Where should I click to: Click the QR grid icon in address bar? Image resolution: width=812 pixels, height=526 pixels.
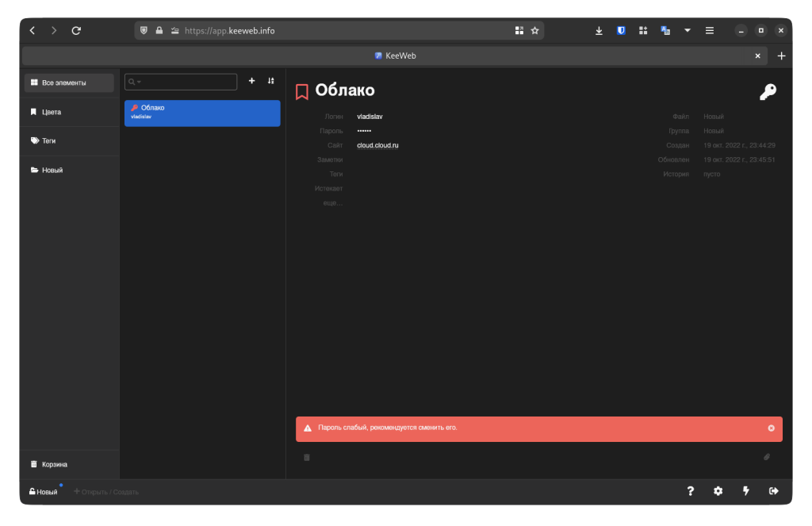[519, 31]
